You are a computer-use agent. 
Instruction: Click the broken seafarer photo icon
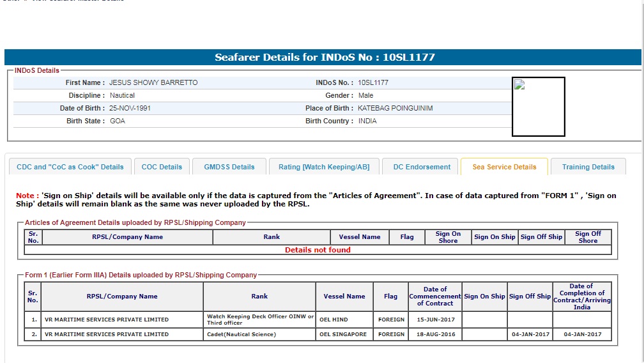(x=519, y=86)
